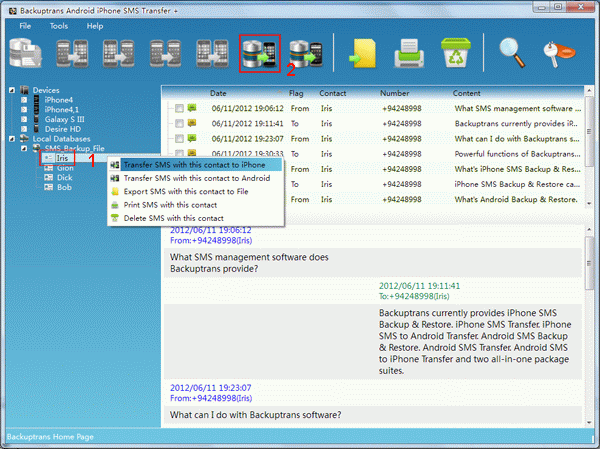Click the Desire HD device icon
600x449 pixels.
click(36, 129)
